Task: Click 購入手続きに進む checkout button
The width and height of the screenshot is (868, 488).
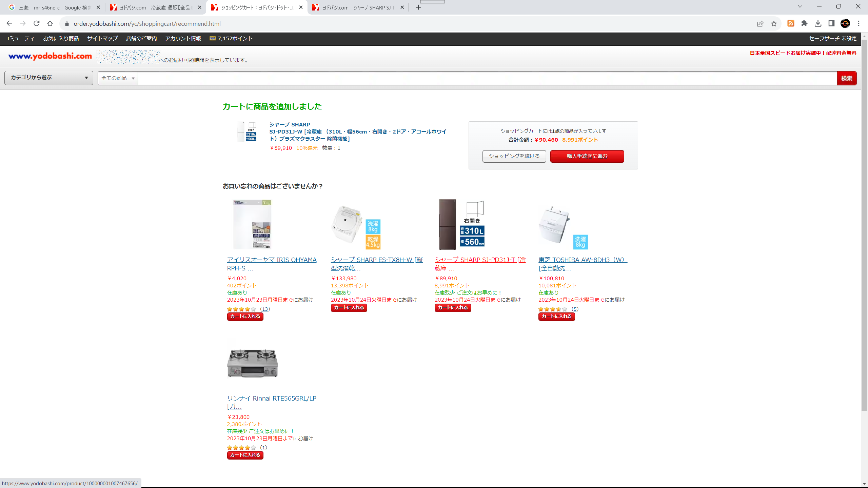Action: (x=587, y=156)
